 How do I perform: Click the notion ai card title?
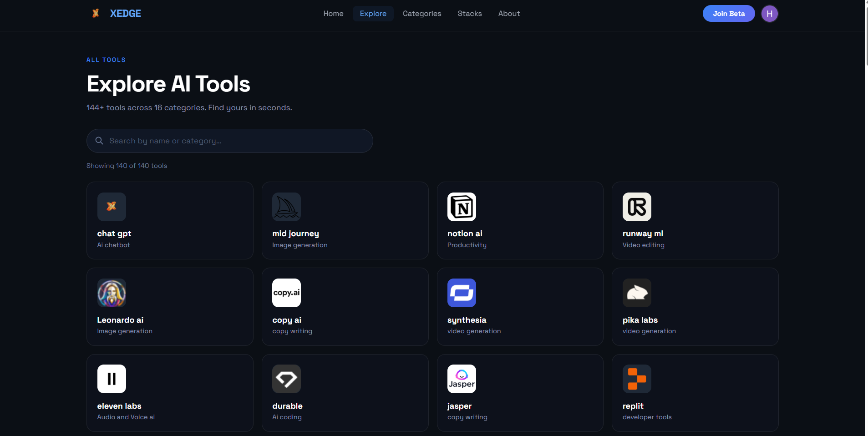tap(465, 233)
